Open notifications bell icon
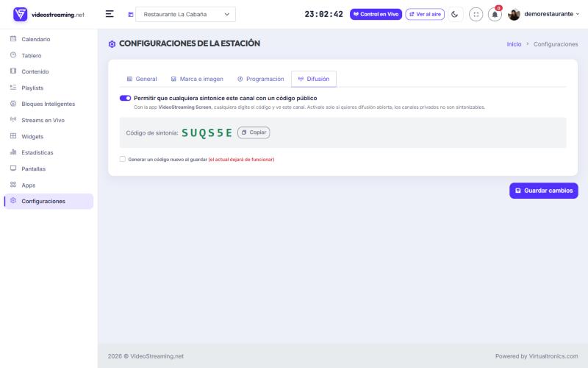Viewport: 588px width, 368px height. pos(495,14)
